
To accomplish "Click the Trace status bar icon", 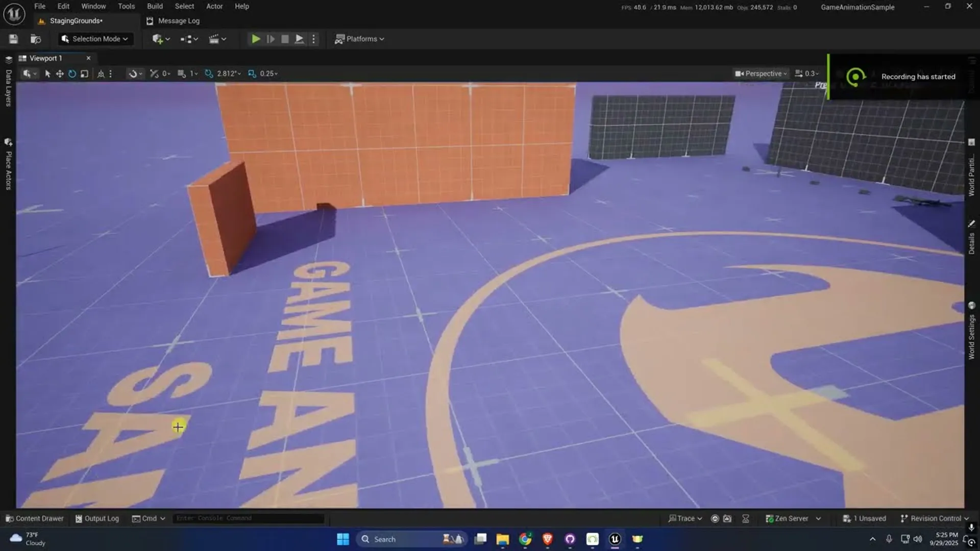I will 685,518.
